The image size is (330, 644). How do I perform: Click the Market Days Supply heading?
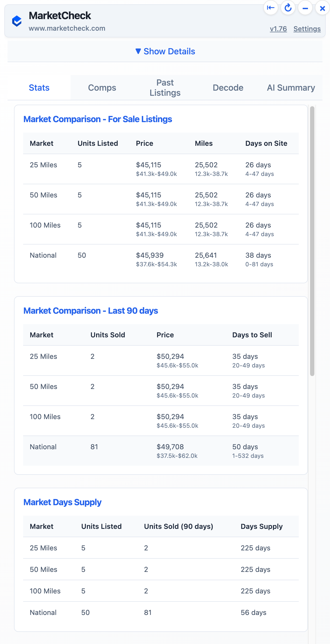click(x=62, y=502)
